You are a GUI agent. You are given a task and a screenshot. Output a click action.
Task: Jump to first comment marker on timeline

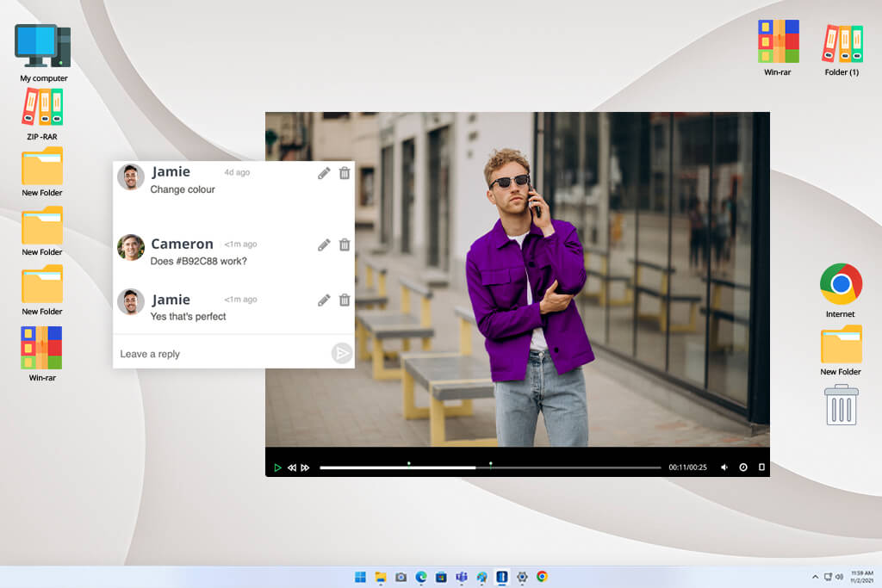(x=409, y=463)
